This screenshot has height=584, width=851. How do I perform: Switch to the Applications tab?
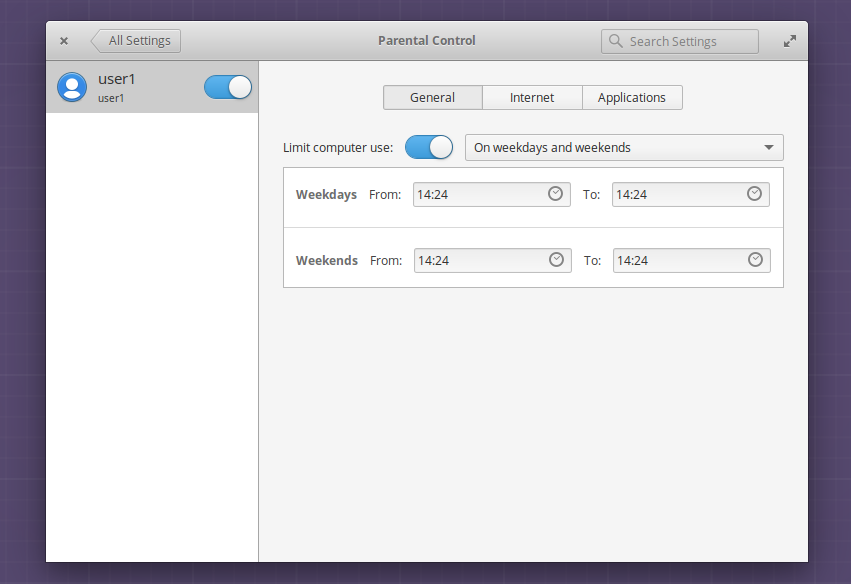(632, 98)
